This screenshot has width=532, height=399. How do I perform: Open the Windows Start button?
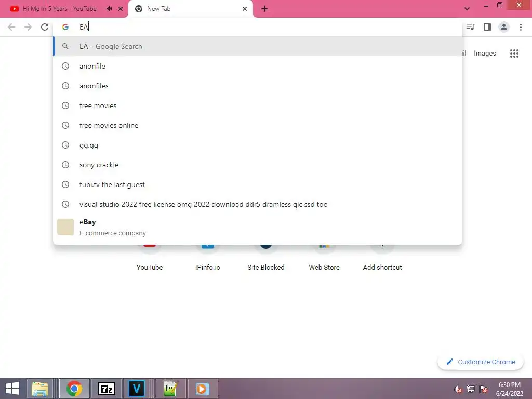coord(12,389)
